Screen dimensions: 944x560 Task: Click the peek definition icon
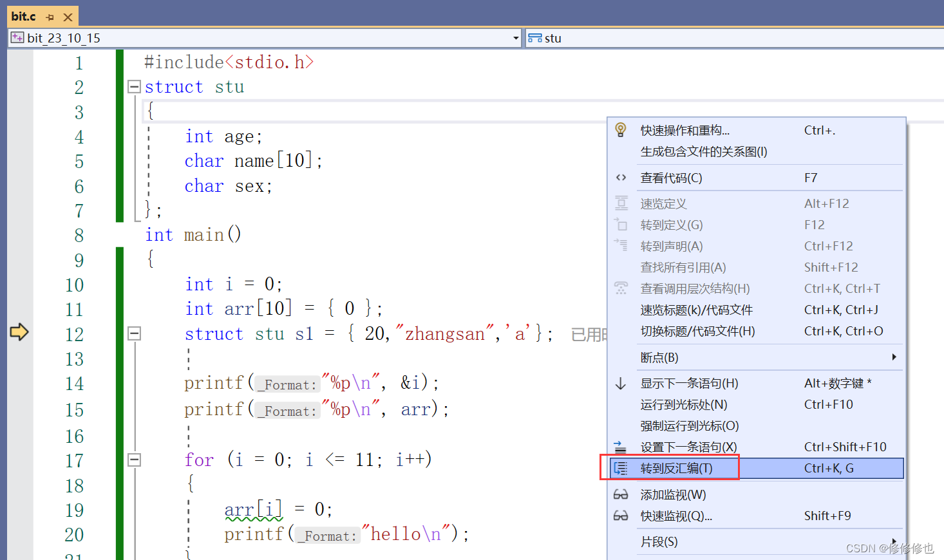(x=621, y=203)
